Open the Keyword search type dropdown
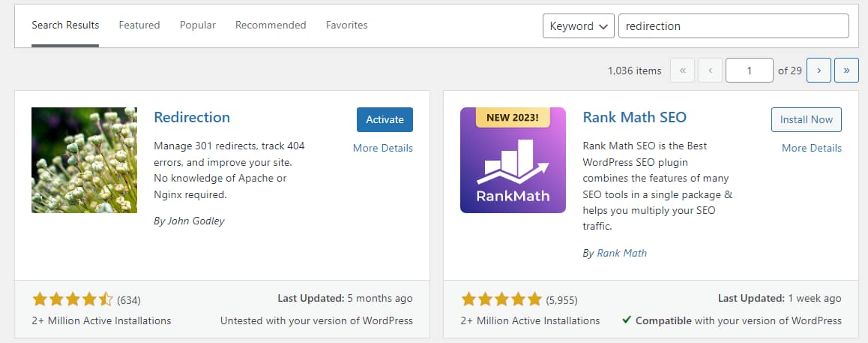Screen dimensions: 868x343 pyautogui.click(x=578, y=26)
